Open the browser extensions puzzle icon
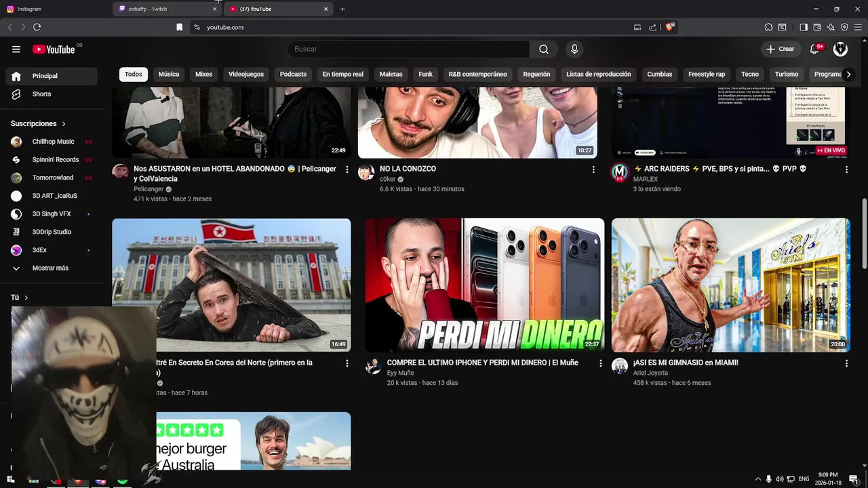This screenshot has width=868, height=488. pyautogui.click(x=768, y=27)
